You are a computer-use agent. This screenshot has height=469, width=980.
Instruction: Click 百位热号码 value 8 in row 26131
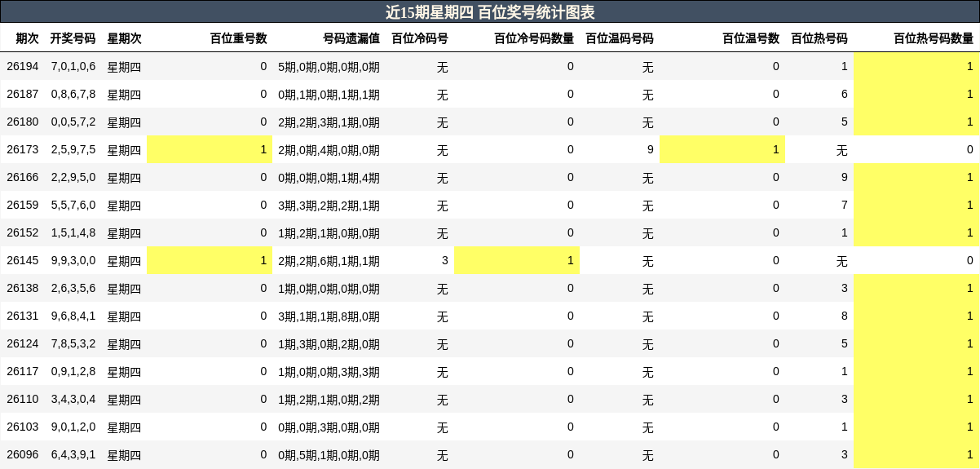pos(845,316)
